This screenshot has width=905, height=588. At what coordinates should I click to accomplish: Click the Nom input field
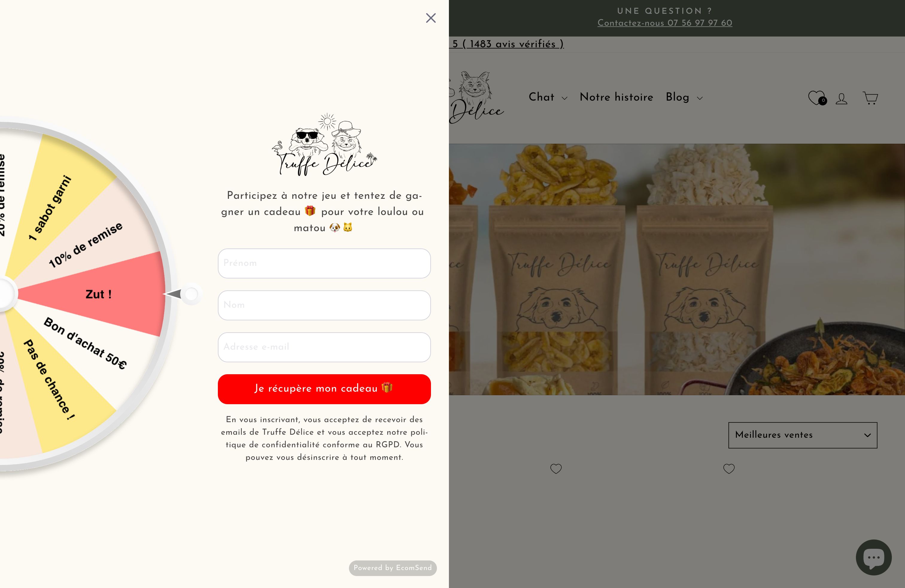pyautogui.click(x=323, y=305)
